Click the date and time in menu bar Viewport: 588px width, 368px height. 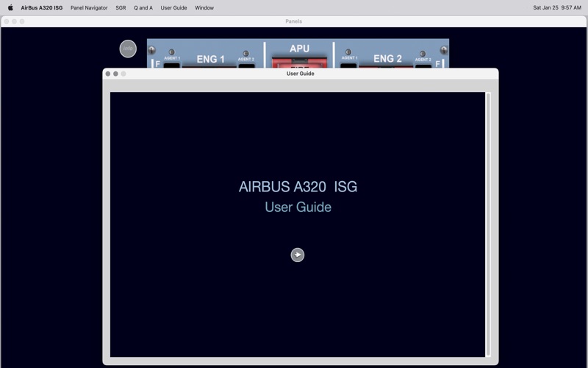[557, 7]
